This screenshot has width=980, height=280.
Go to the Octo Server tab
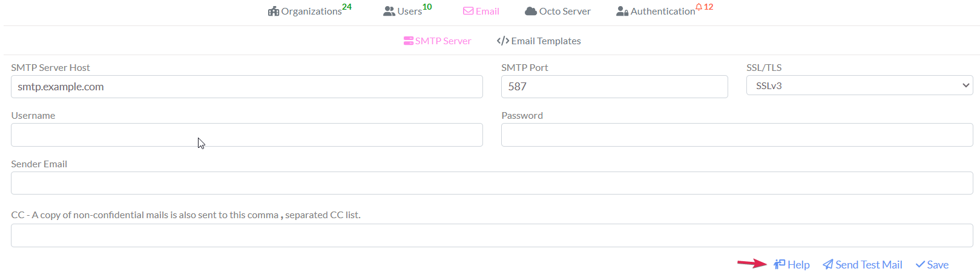564,12
